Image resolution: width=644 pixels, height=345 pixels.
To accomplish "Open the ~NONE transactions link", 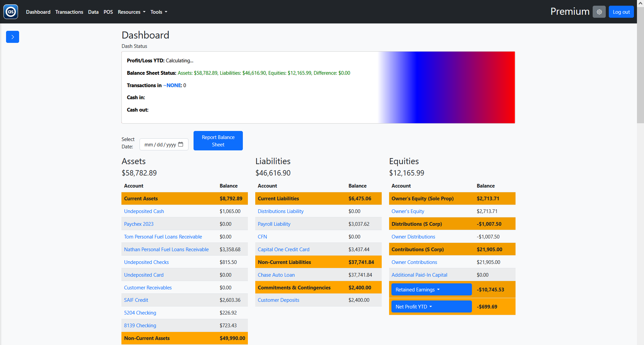I will click(x=172, y=85).
